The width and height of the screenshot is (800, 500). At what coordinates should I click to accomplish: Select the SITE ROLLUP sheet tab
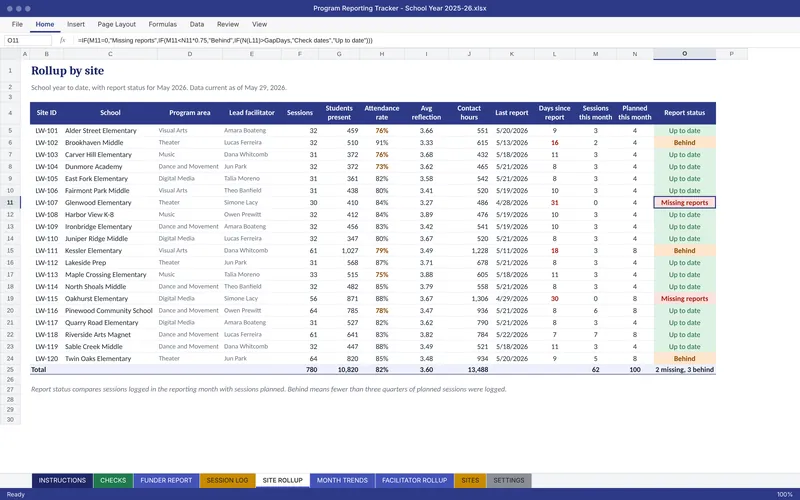pyautogui.click(x=282, y=481)
